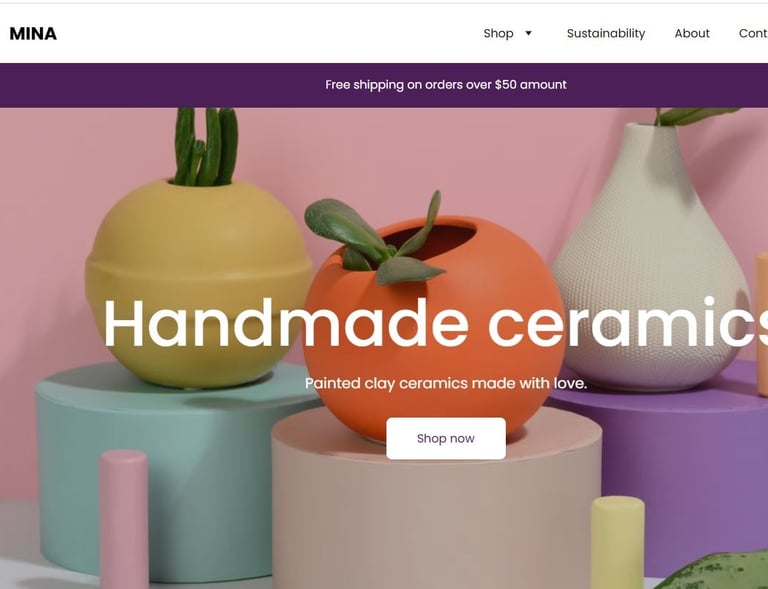Open the About page link

click(x=692, y=33)
